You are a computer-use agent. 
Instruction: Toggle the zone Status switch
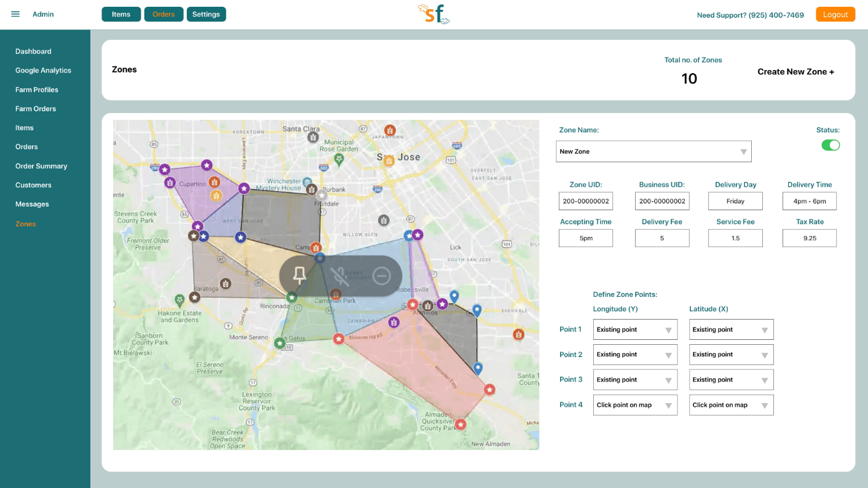click(x=831, y=145)
